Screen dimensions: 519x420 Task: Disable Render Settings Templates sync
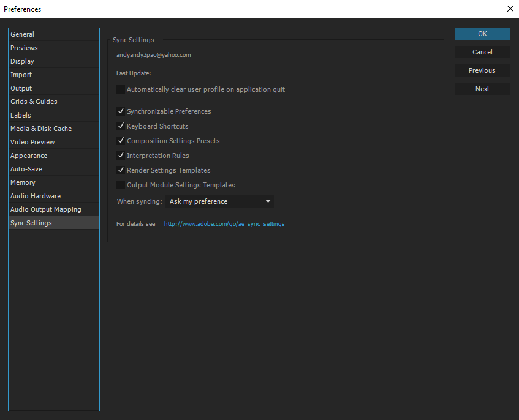[x=121, y=170]
